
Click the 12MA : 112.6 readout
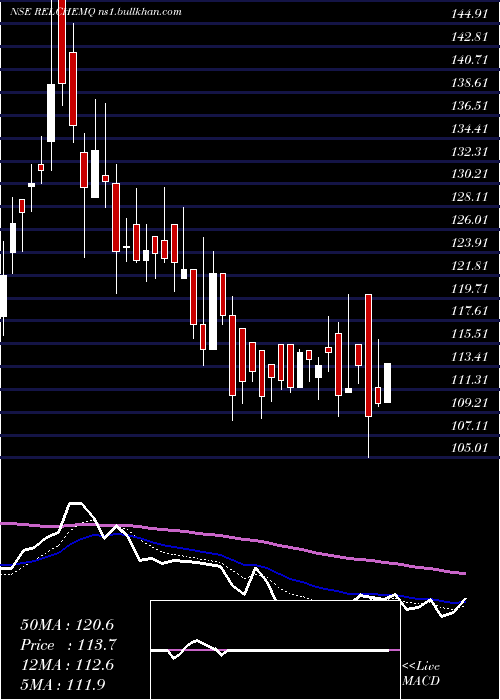[65, 665]
